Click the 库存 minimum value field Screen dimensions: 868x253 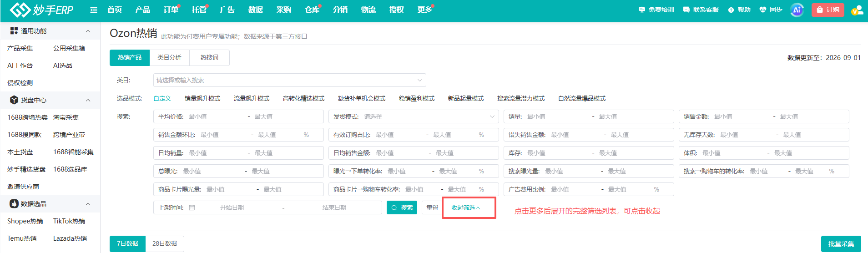click(x=556, y=153)
